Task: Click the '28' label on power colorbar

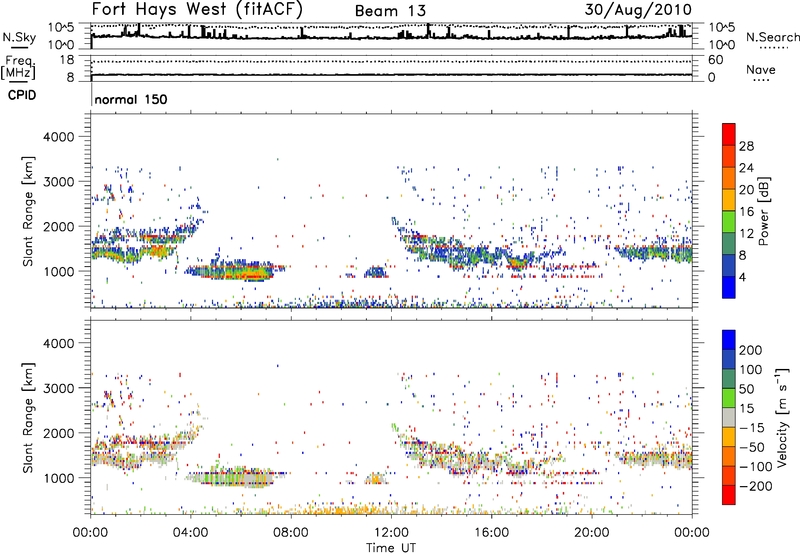Action: [746, 146]
